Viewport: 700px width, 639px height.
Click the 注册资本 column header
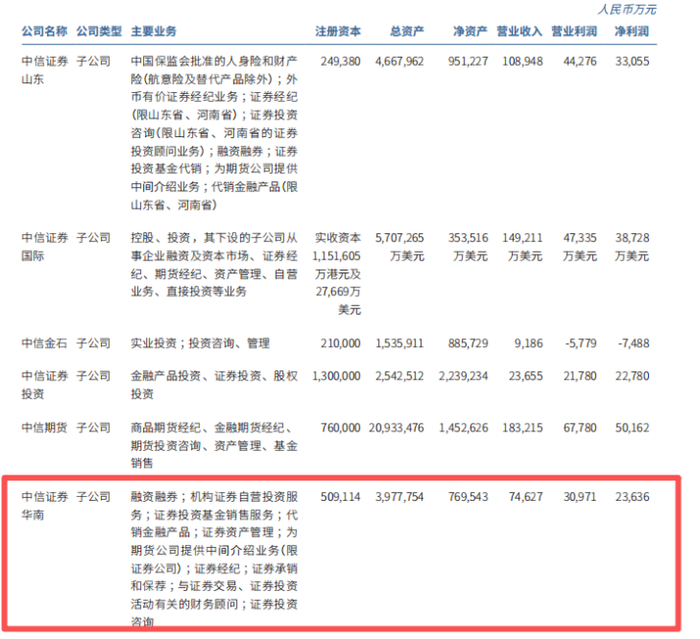tap(338, 31)
